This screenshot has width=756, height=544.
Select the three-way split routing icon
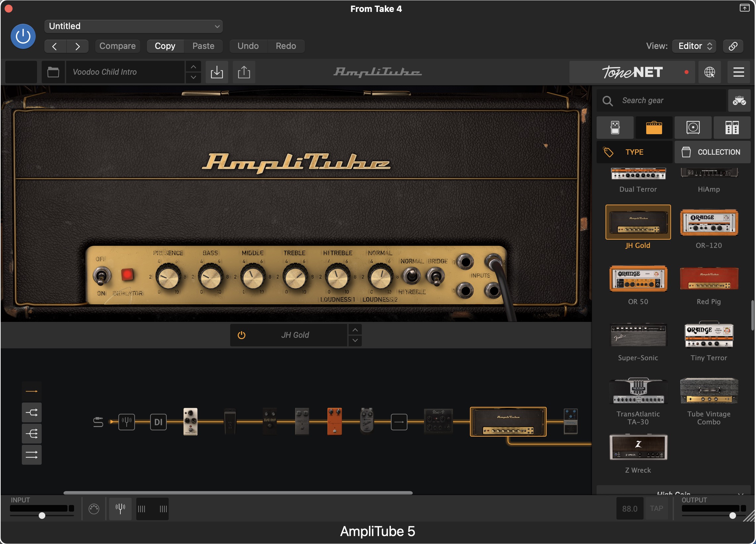pos(32,434)
